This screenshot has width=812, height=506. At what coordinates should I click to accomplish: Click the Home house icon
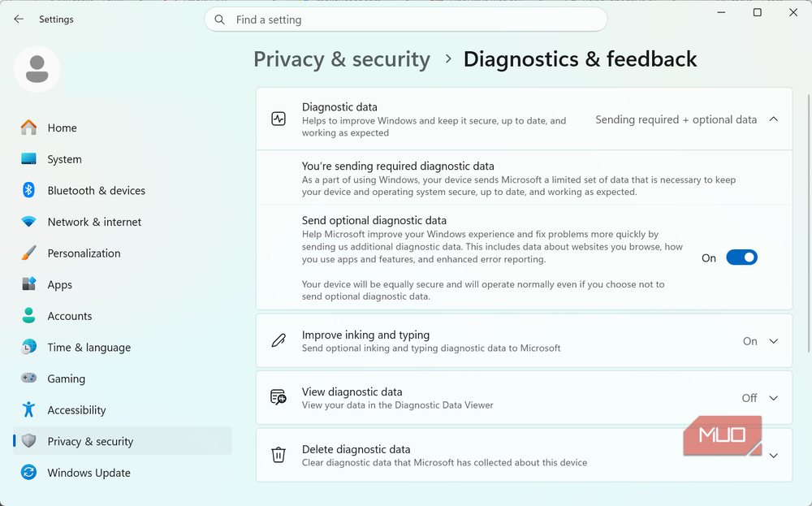pyautogui.click(x=29, y=128)
